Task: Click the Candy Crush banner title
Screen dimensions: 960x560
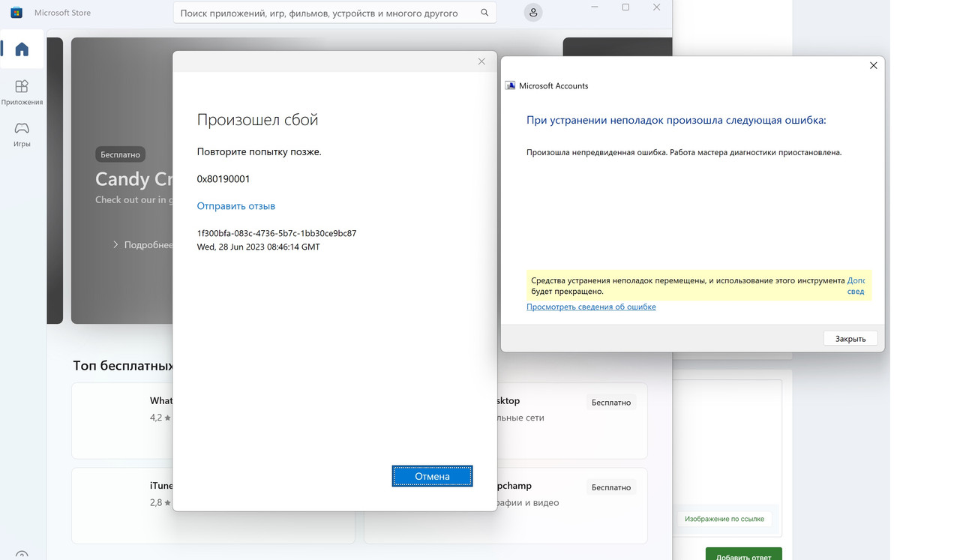Action: pos(134,179)
